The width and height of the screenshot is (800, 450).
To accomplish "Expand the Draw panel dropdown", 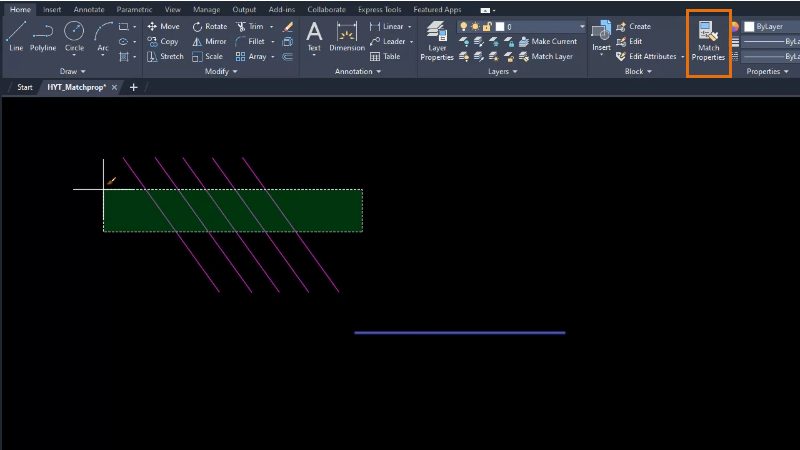I will (x=72, y=71).
